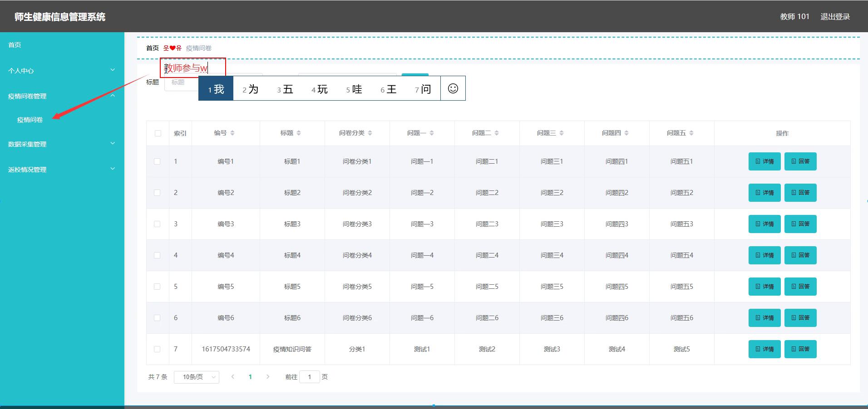Click previous page arrow in pagination
Screen dimensions: 868x409
pos(233,377)
